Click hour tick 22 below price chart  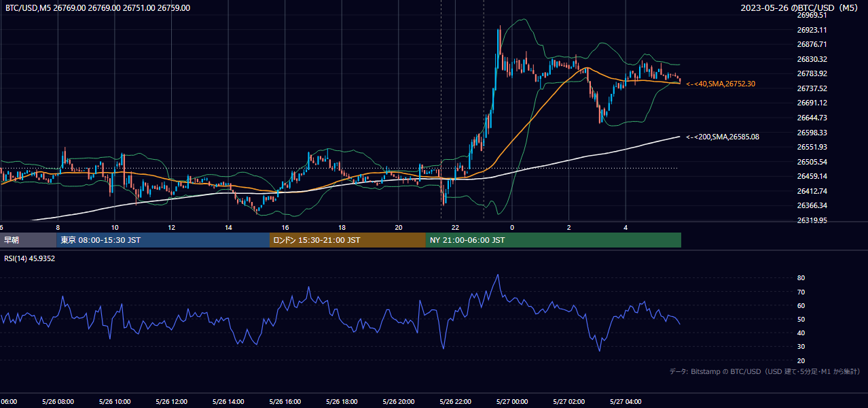point(455,228)
